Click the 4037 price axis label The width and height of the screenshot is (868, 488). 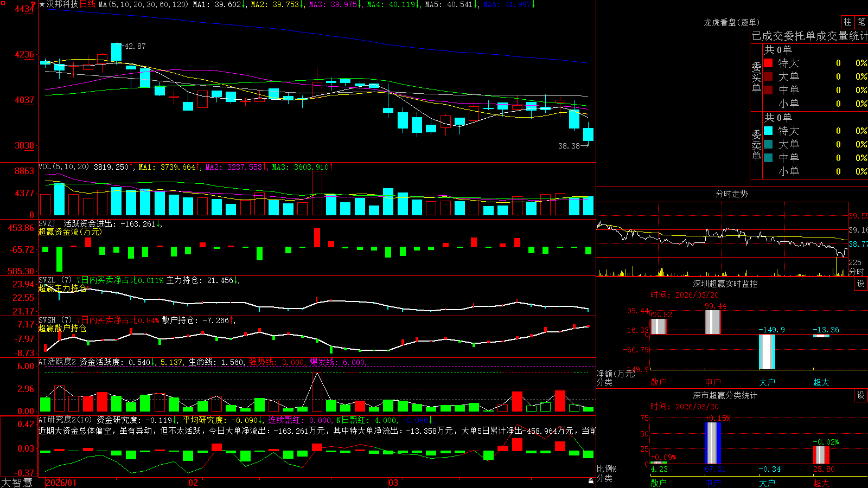(24, 100)
